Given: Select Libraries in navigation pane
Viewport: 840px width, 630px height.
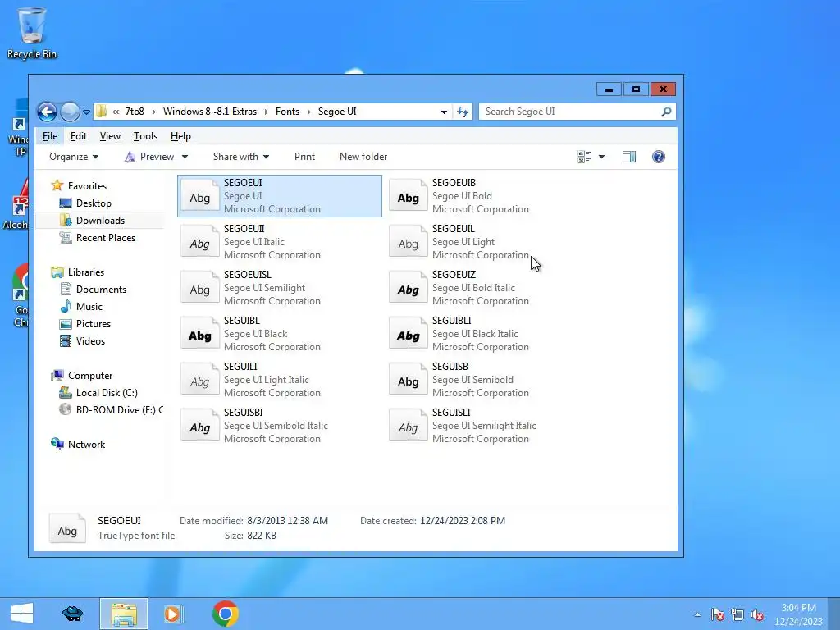Looking at the screenshot, I should pos(78,272).
